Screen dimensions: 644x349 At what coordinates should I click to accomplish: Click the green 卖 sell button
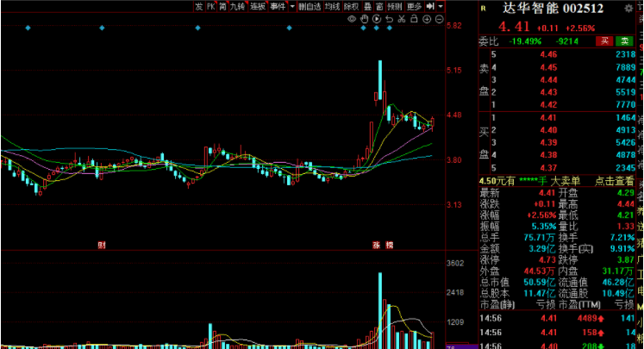point(625,41)
